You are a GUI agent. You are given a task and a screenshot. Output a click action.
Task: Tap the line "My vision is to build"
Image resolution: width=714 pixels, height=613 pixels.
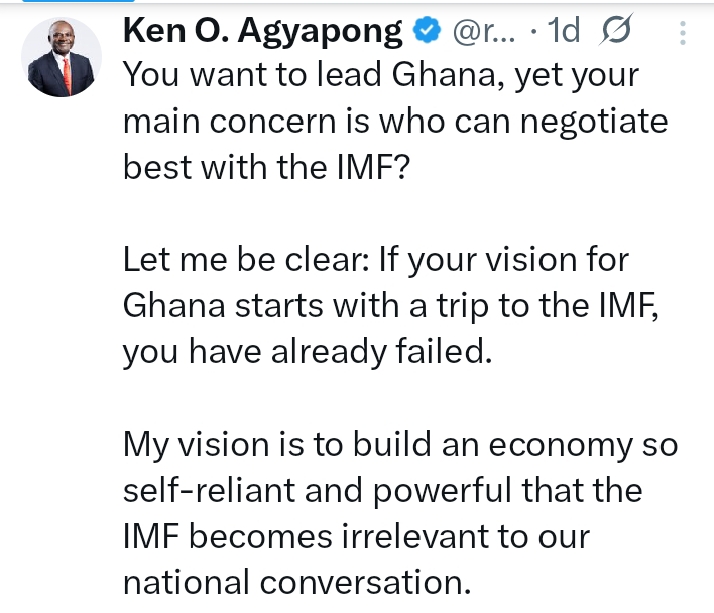click(x=400, y=445)
